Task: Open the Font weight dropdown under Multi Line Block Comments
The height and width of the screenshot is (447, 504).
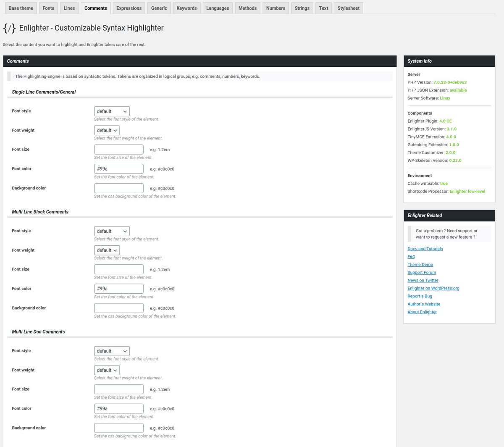Action: pos(107,250)
